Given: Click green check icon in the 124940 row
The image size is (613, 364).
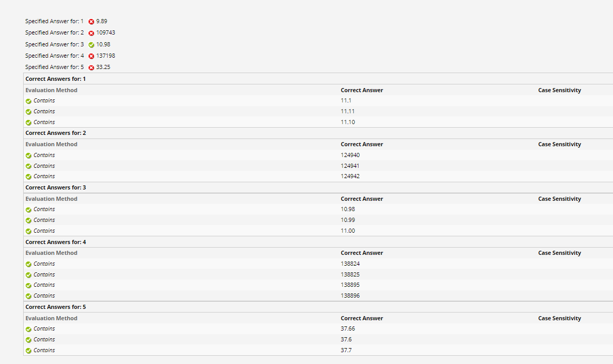Looking at the screenshot, I should point(28,155).
